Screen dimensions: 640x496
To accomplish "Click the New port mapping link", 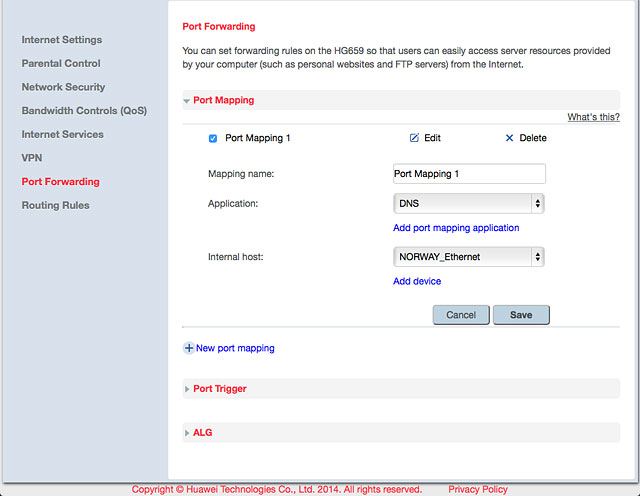I will coord(235,348).
